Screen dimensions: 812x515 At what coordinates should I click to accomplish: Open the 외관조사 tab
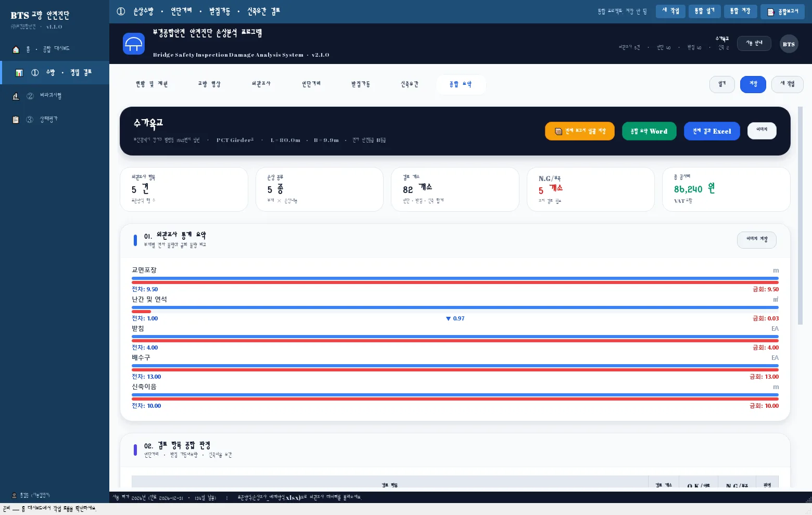coord(261,84)
